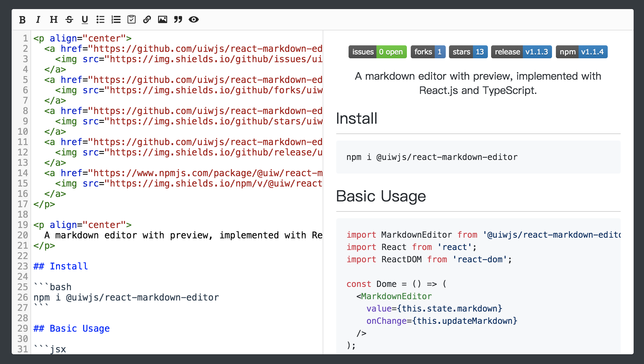Insert a hyperlink
644x364 pixels.
click(147, 19)
